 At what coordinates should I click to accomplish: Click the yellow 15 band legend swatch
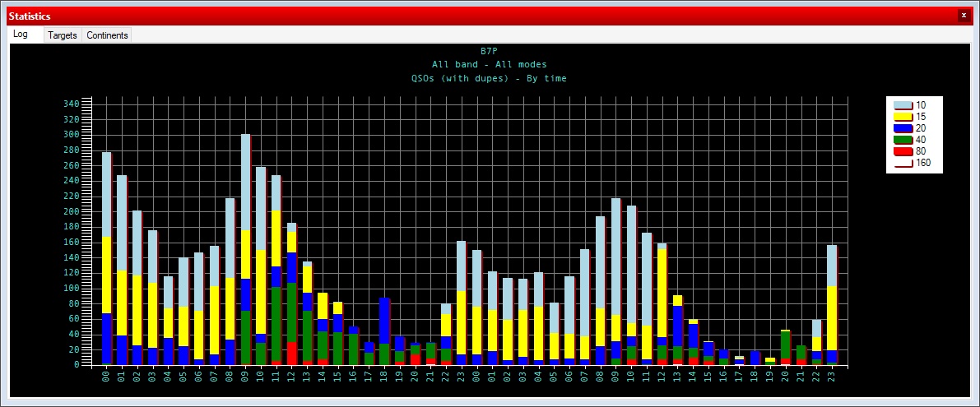coord(903,117)
